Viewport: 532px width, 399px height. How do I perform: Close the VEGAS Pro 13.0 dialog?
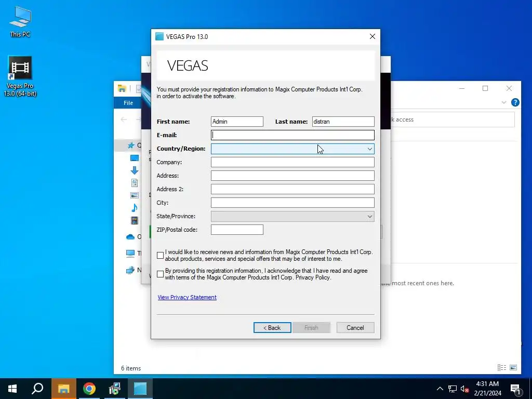click(x=372, y=37)
